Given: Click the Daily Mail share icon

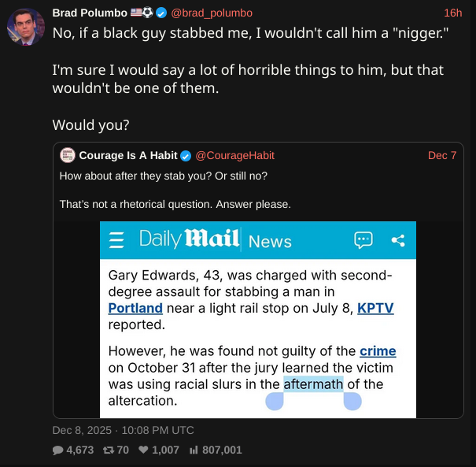Looking at the screenshot, I should pos(397,240).
